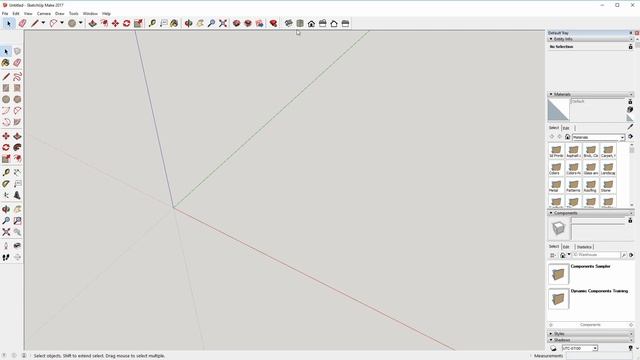Click the current material preview swatch
The image size is (640, 360).
(558, 110)
